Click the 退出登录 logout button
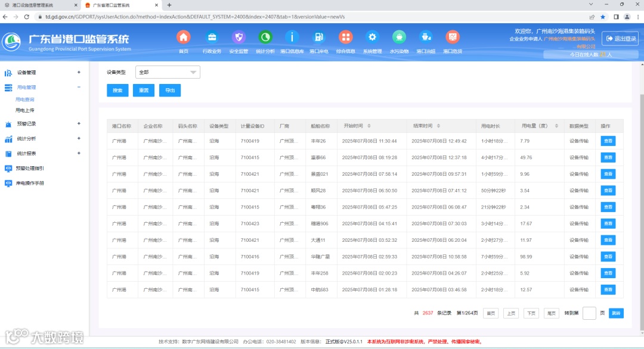This screenshot has width=644, height=349. click(620, 39)
